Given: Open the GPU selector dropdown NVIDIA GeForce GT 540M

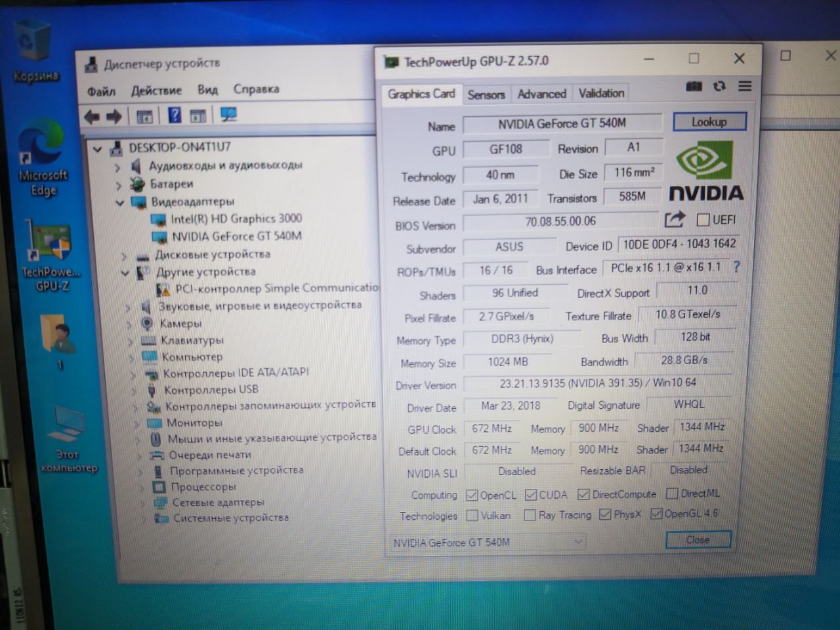Looking at the screenshot, I should pos(486,543).
